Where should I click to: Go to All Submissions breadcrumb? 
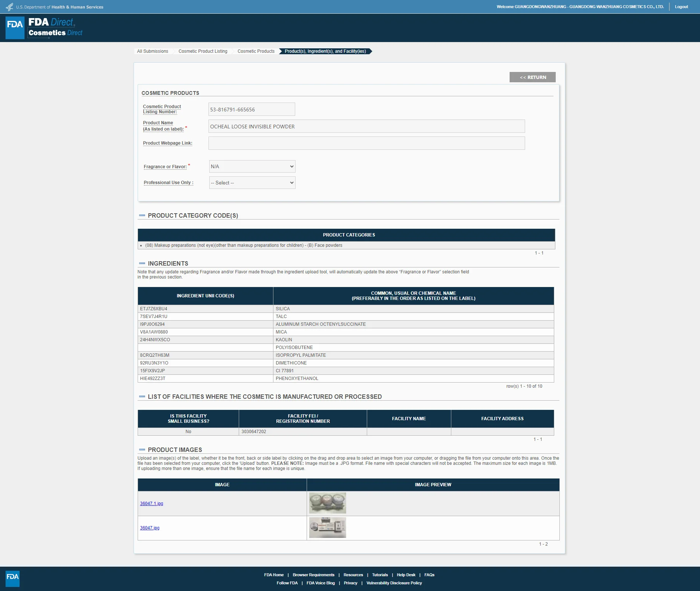coord(152,51)
